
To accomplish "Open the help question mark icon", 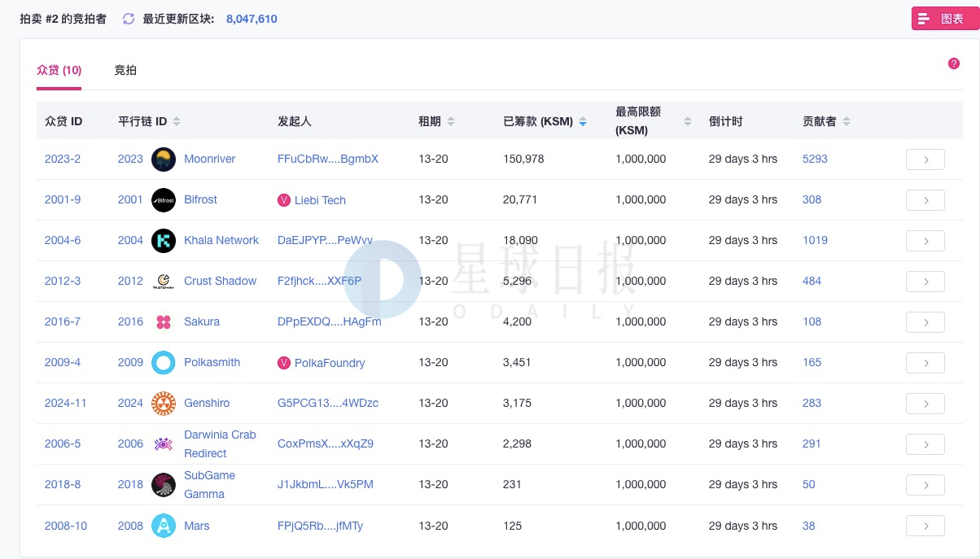I will click(x=954, y=63).
